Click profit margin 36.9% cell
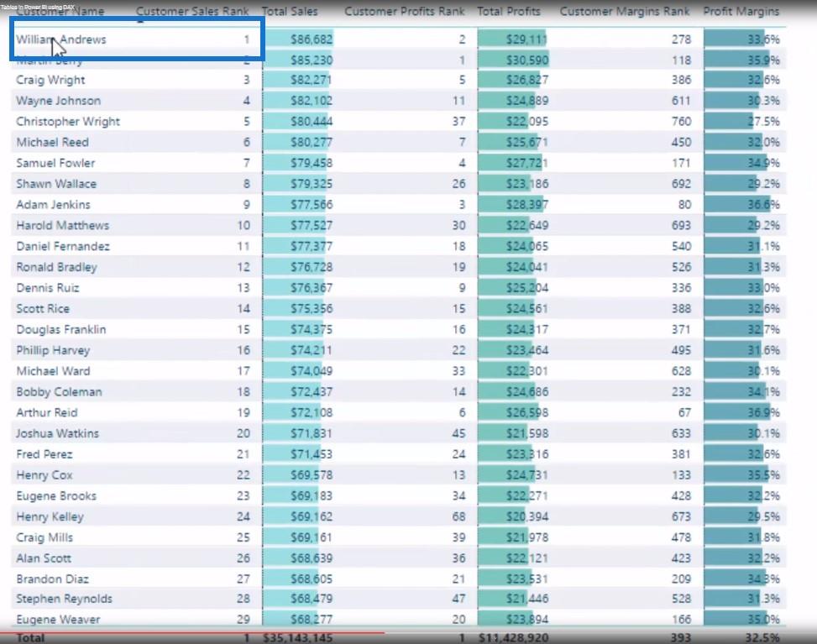Screen dimensions: 817x644 pyautogui.click(x=763, y=414)
